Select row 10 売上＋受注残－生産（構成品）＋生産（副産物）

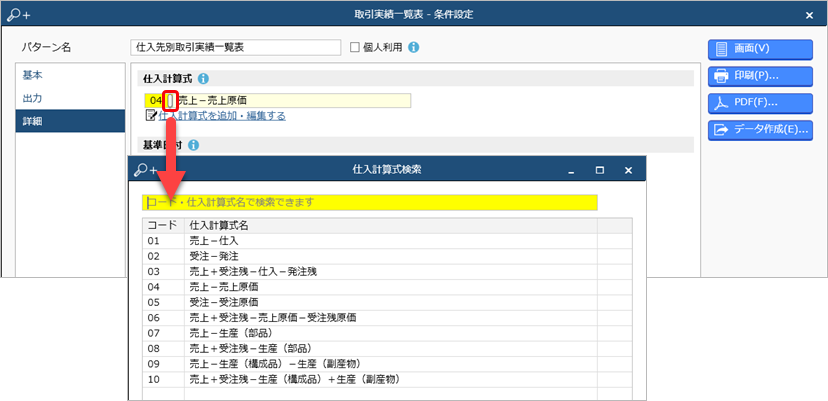click(x=387, y=379)
